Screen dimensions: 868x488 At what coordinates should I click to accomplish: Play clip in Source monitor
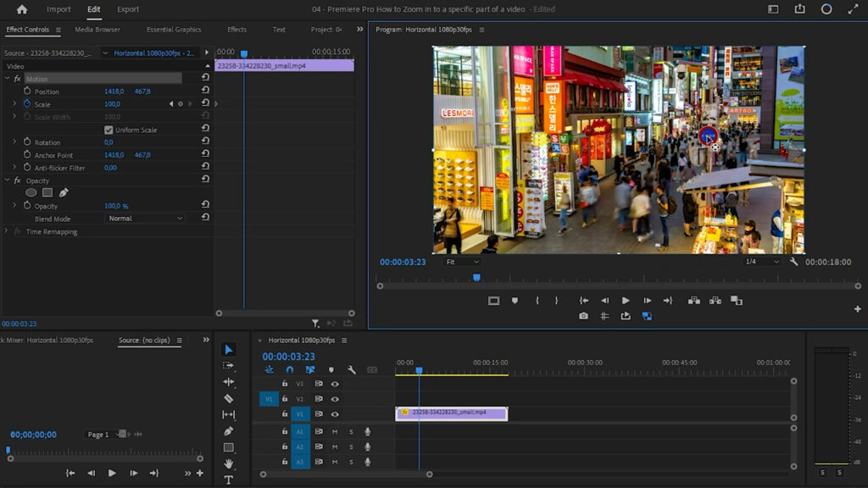(x=112, y=473)
